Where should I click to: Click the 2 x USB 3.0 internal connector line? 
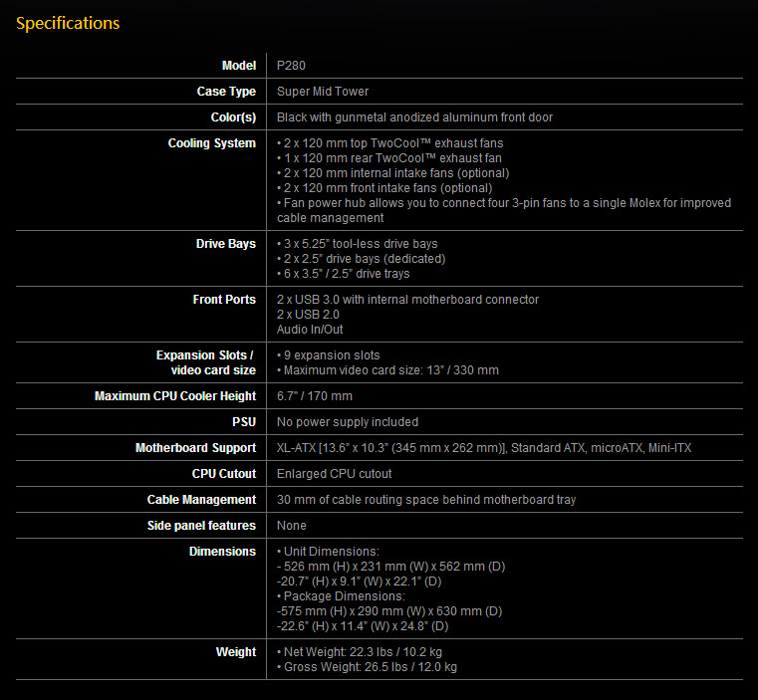407,300
